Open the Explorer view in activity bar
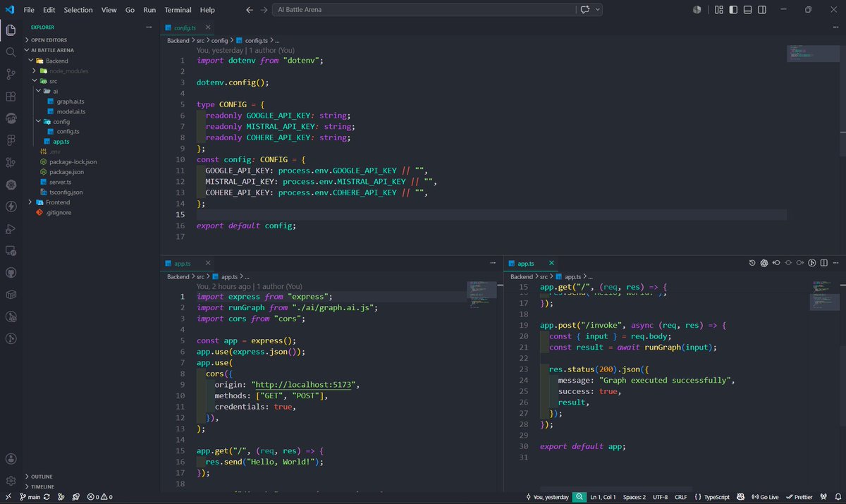 (11, 30)
